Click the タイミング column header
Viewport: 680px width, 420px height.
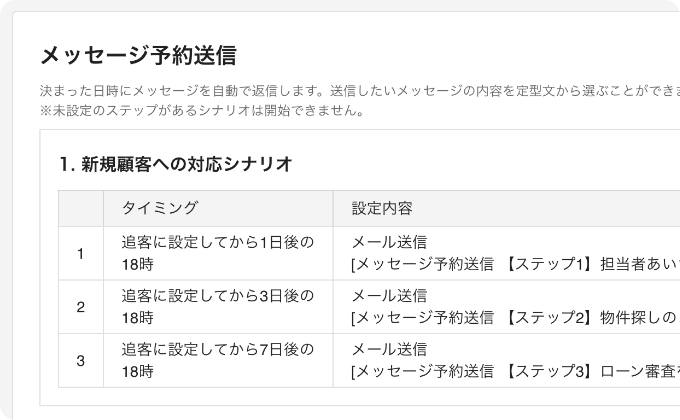pos(160,208)
